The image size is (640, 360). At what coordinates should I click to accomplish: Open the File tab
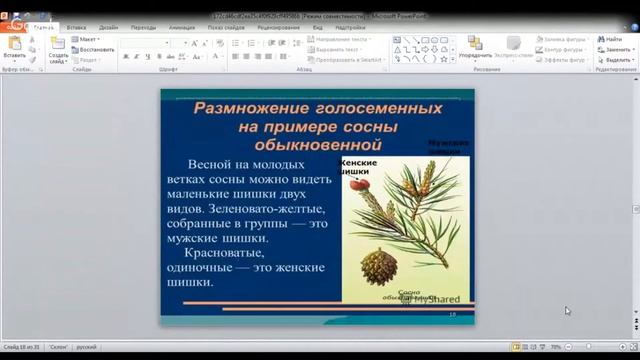[13, 27]
